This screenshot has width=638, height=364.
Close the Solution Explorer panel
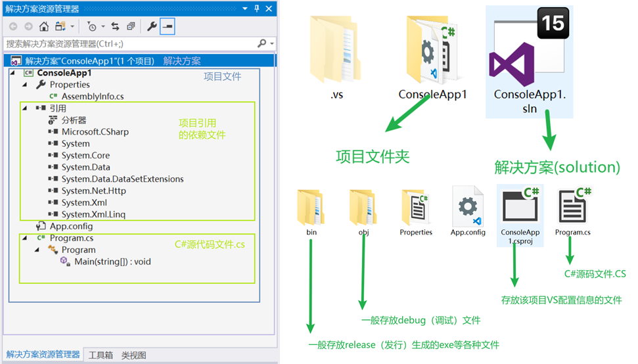(x=269, y=9)
